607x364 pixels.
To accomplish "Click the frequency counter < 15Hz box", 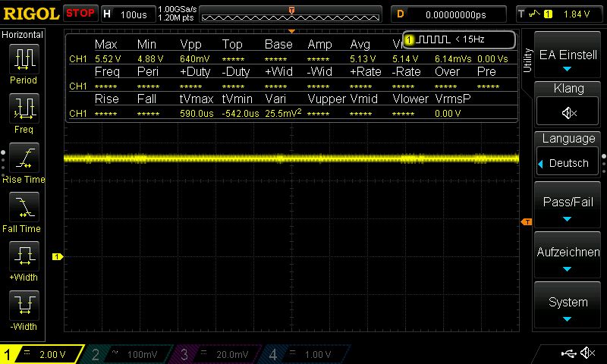I will click(x=459, y=39).
